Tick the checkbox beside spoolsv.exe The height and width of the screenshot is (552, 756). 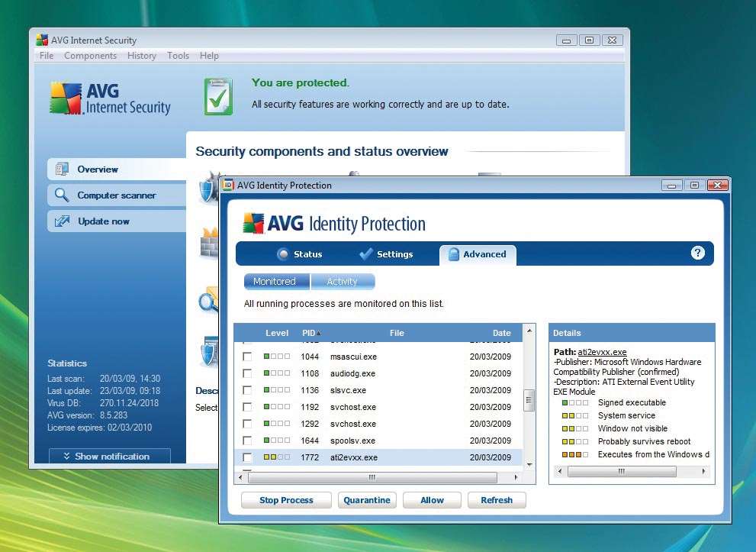(246, 441)
